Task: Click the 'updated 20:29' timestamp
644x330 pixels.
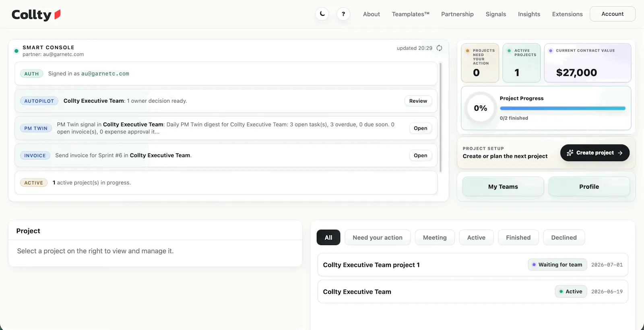Action: [414, 48]
